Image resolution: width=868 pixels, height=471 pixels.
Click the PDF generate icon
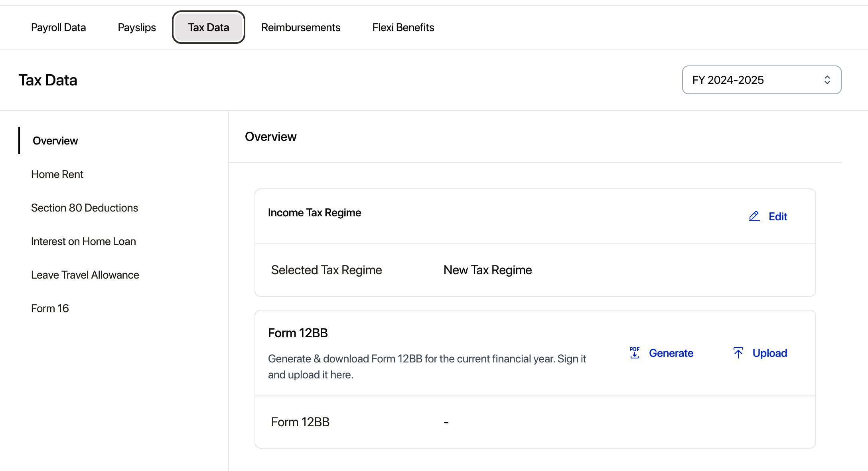634,353
